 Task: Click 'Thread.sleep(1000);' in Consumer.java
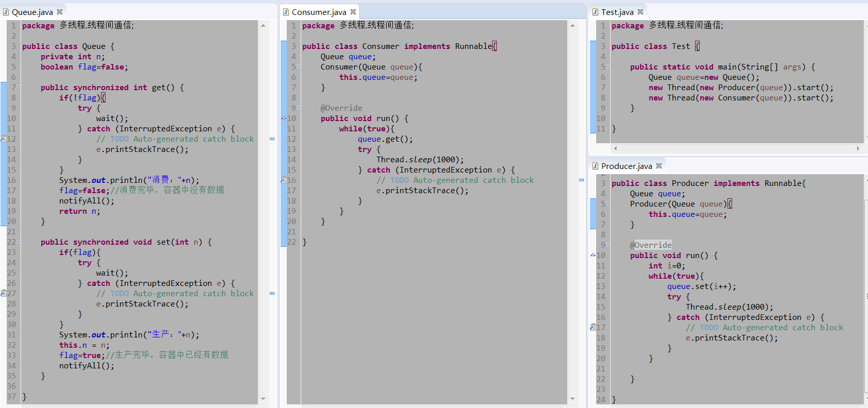click(420, 159)
